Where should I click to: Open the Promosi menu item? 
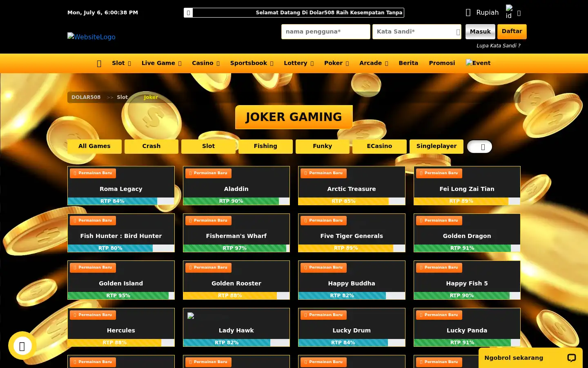(442, 63)
